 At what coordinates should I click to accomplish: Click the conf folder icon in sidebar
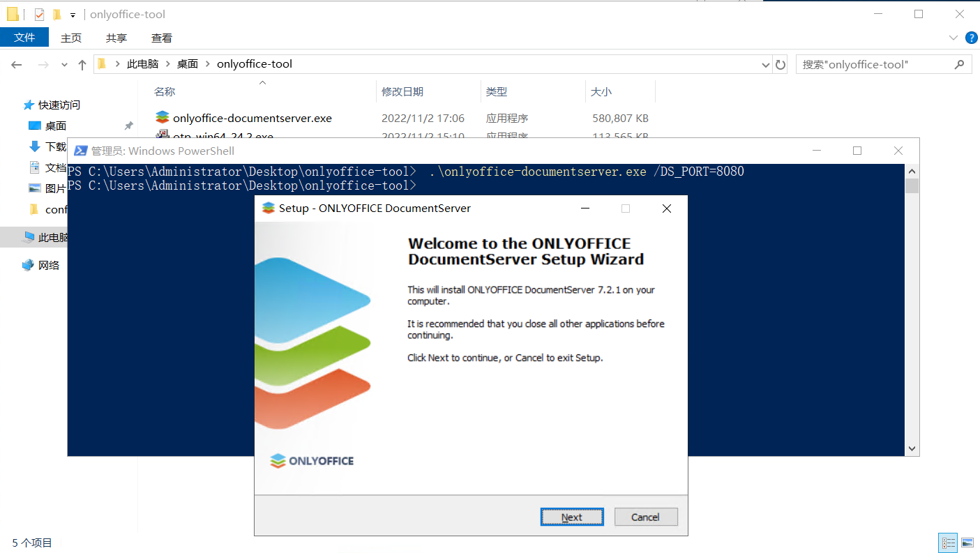point(35,209)
